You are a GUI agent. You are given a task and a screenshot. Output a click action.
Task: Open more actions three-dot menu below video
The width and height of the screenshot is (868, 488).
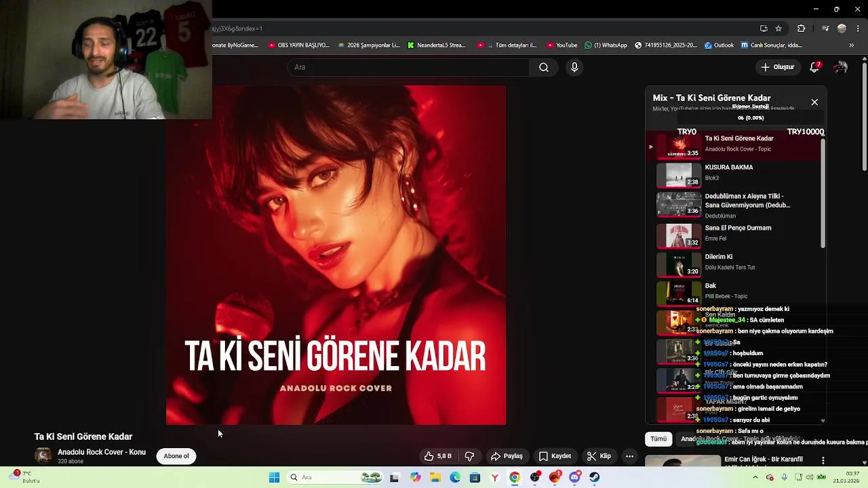tap(629, 456)
